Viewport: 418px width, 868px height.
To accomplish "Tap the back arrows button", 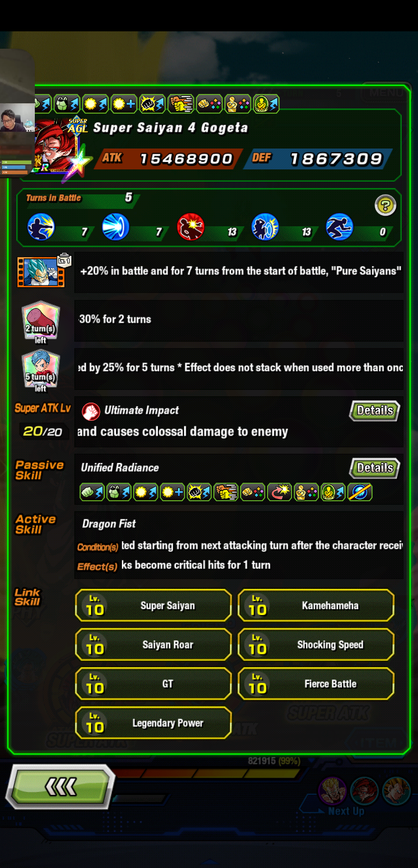I will 60,787.
